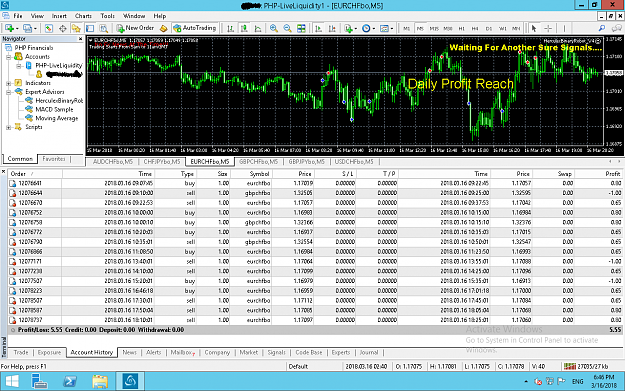The height and width of the screenshot is (391, 625).
Task: Select the crosshair tool
Action: 548,28
